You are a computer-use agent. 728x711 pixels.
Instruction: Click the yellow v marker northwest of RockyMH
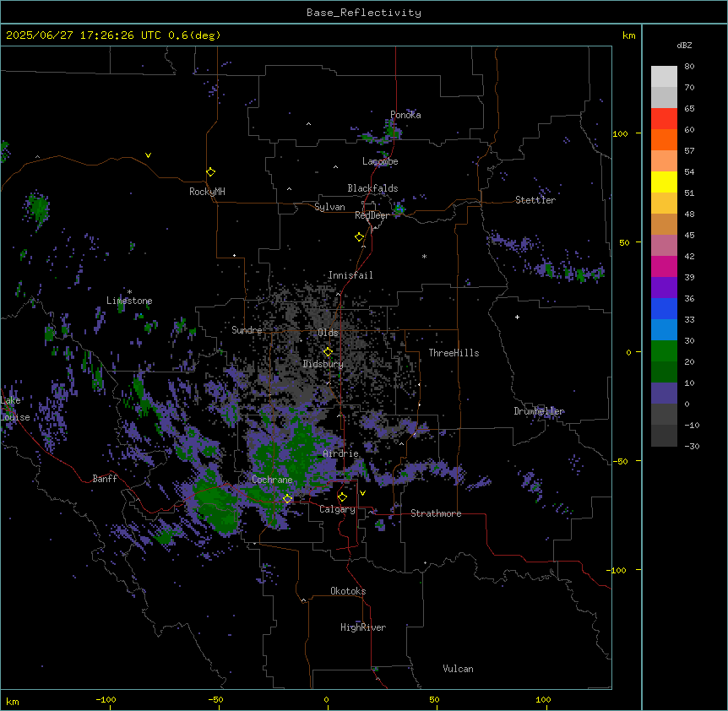point(148,155)
